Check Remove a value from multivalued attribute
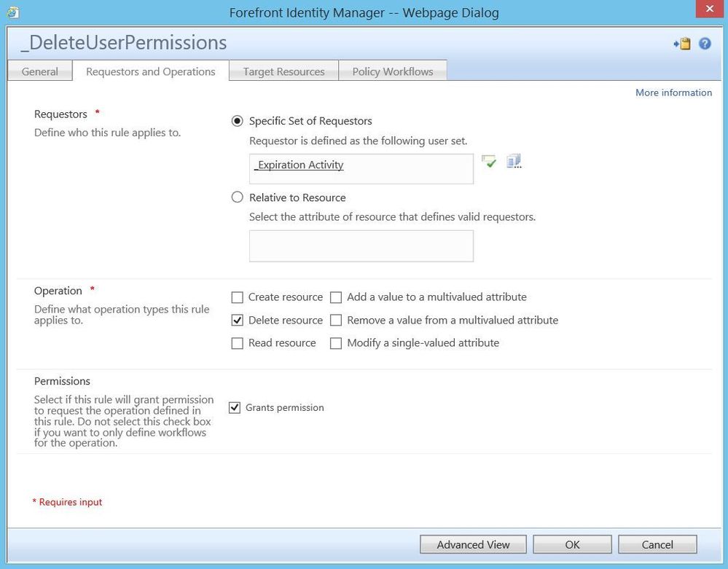This screenshot has width=728, height=569. pos(336,320)
